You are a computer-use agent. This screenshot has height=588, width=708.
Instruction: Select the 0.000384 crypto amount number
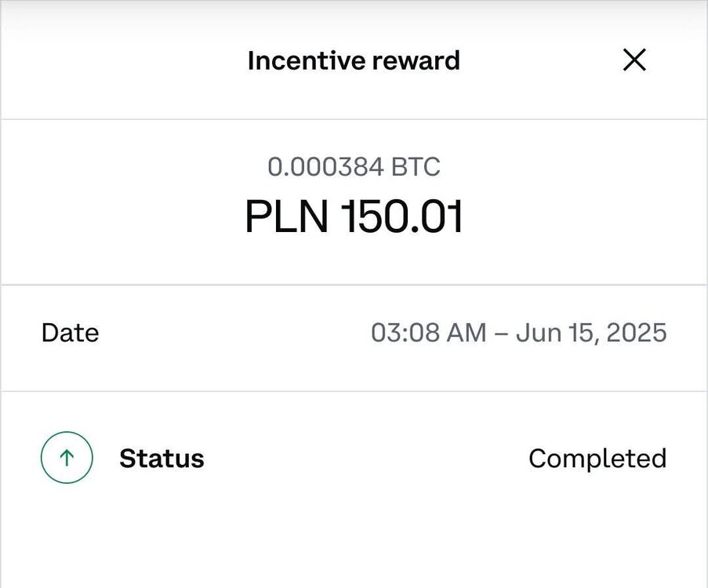pyautogui.click(x=325, y=167)
